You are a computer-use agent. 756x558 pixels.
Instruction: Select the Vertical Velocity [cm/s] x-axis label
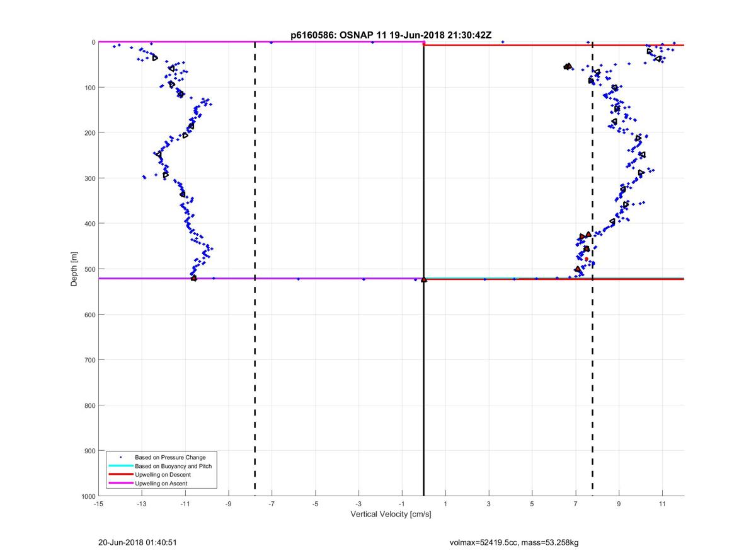point(391,514)
